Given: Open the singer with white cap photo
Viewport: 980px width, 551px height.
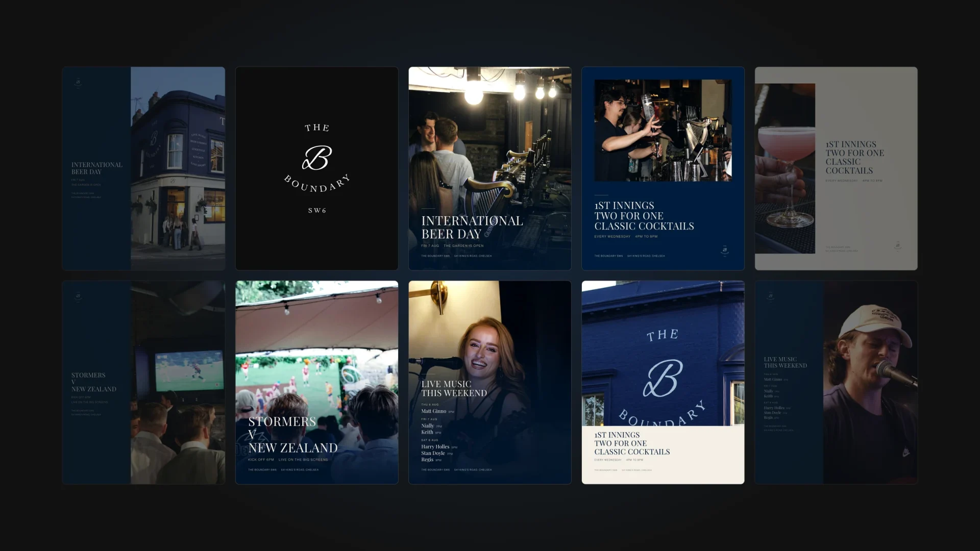Looking at the screenshot, I should [870, 382].
